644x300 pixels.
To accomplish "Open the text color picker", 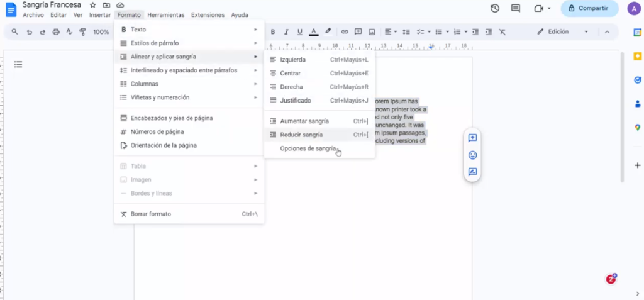I will point(314,31).
